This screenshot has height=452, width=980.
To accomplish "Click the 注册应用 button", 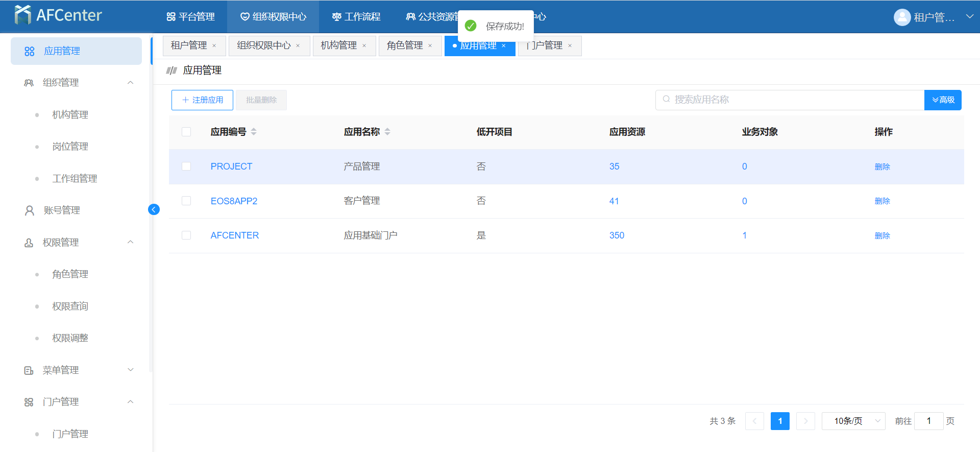I will click(x=202, y=100).
